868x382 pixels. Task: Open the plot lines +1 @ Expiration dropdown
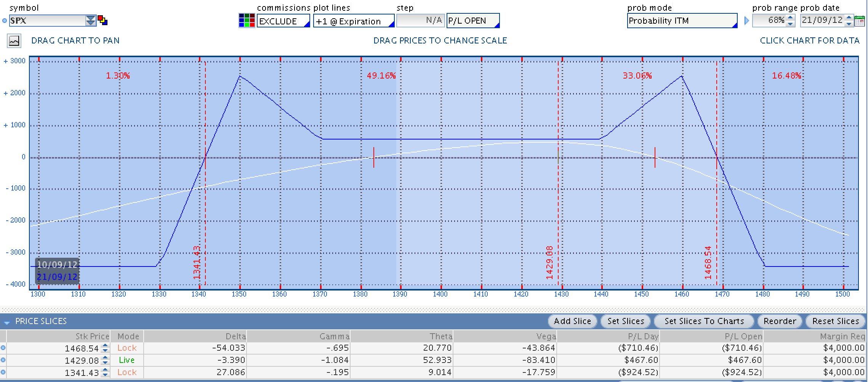click(354, 21)
